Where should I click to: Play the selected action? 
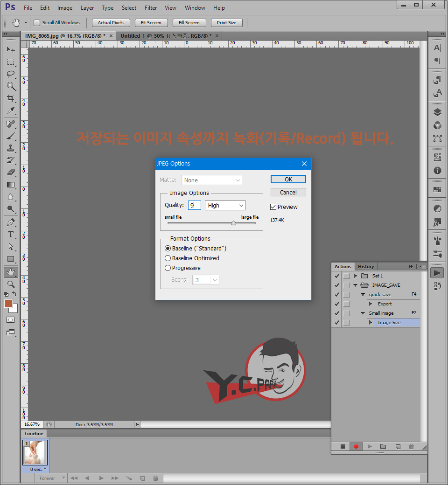369,446
